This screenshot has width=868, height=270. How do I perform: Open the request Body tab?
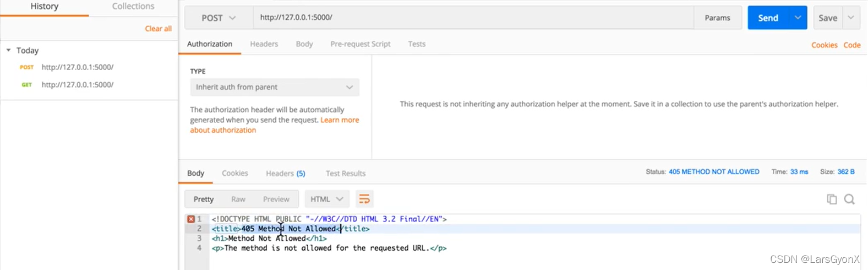[304, 44]
